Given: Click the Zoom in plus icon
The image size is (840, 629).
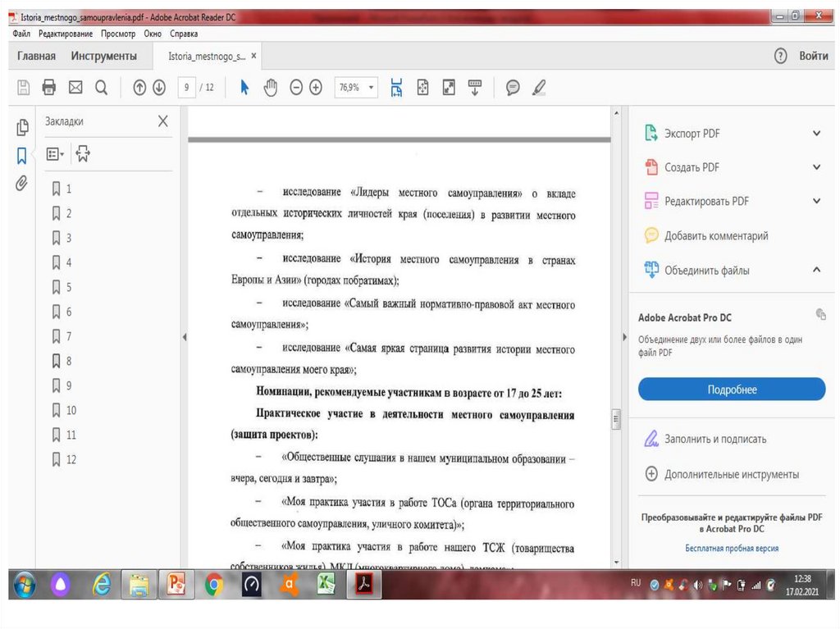Looking at the screenshot, I should coord(316,87).
